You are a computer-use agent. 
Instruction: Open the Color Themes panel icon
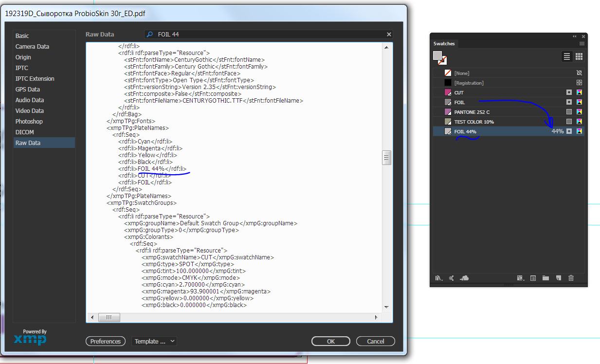click(452, 278)
